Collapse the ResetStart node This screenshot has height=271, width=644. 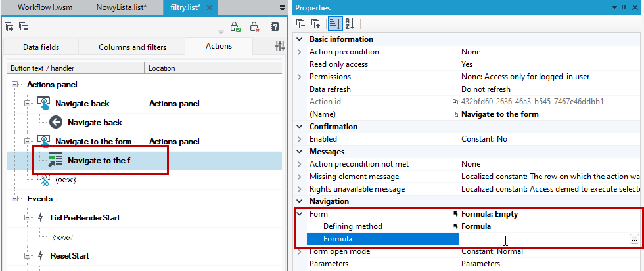pos(28,256)
